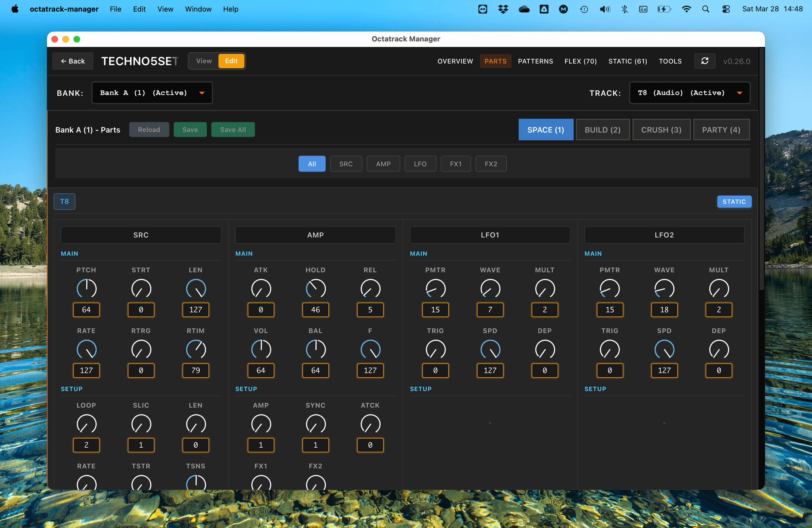
Task: Toggle the STATIC sample mode button
Action: 734,202
